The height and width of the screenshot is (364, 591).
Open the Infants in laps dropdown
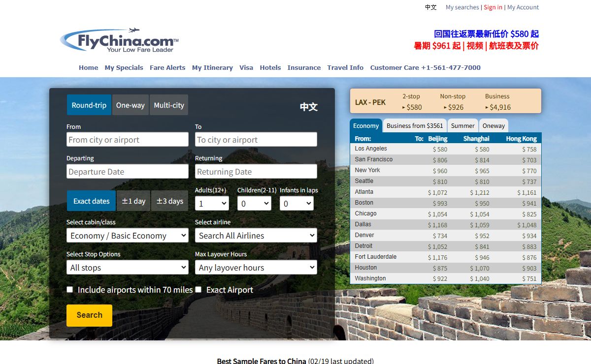click(296, 203)
